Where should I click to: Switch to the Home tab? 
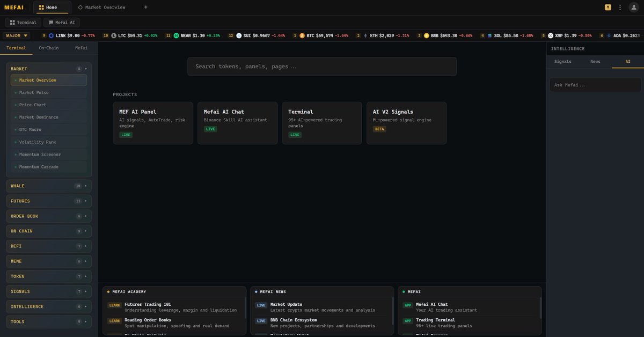[52, 8]
